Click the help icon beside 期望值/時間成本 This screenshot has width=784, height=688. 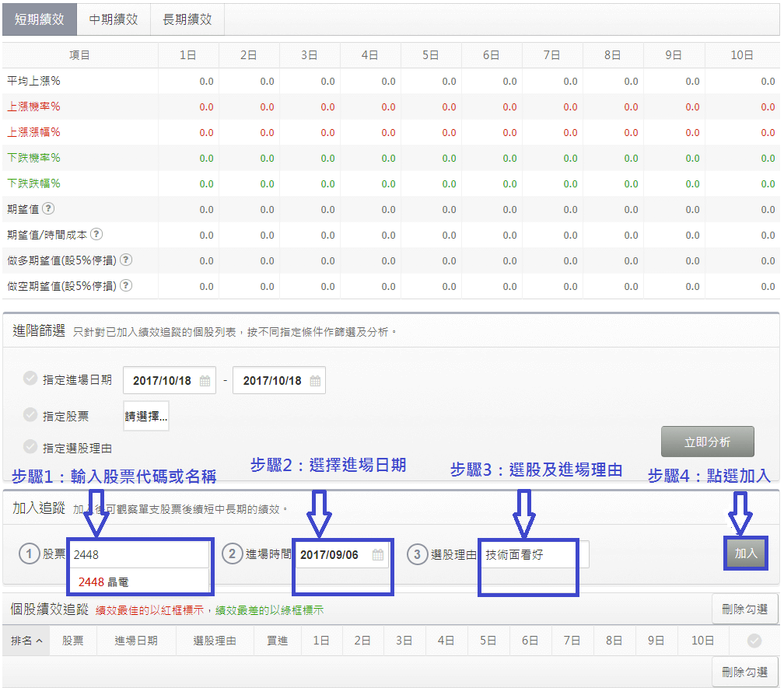tap(98, 235)
